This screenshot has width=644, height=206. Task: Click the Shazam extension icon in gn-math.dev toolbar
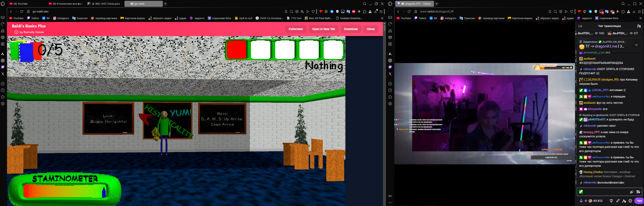[332, 11]
